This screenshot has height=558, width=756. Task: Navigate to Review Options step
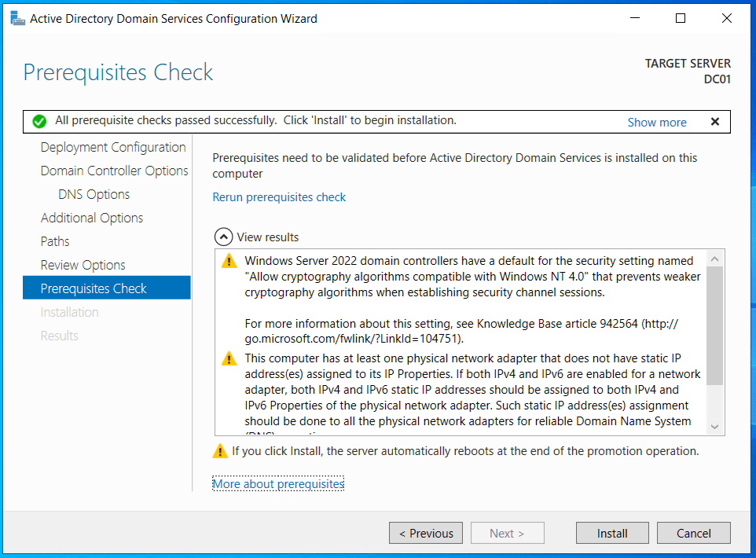[x=83, y=265]
